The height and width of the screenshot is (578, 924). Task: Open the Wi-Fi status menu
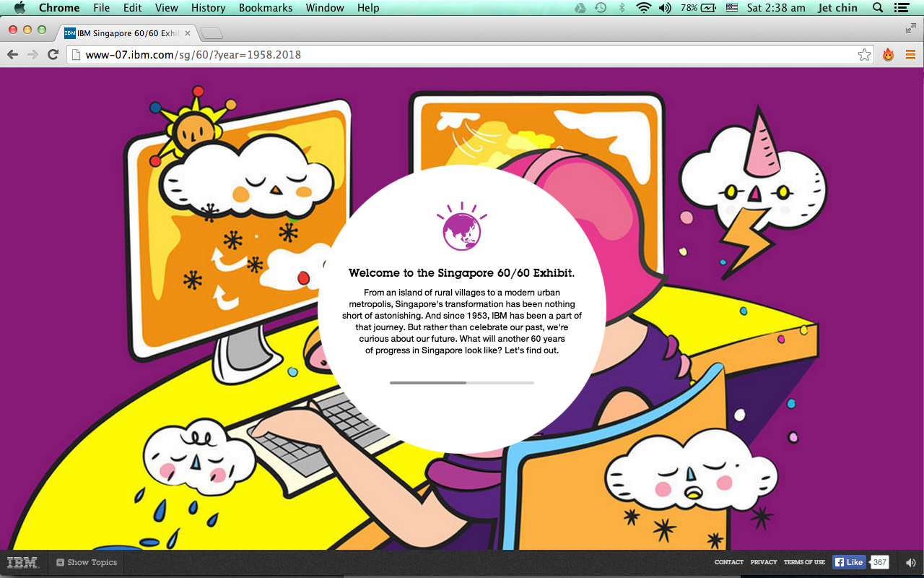[643, 8]
